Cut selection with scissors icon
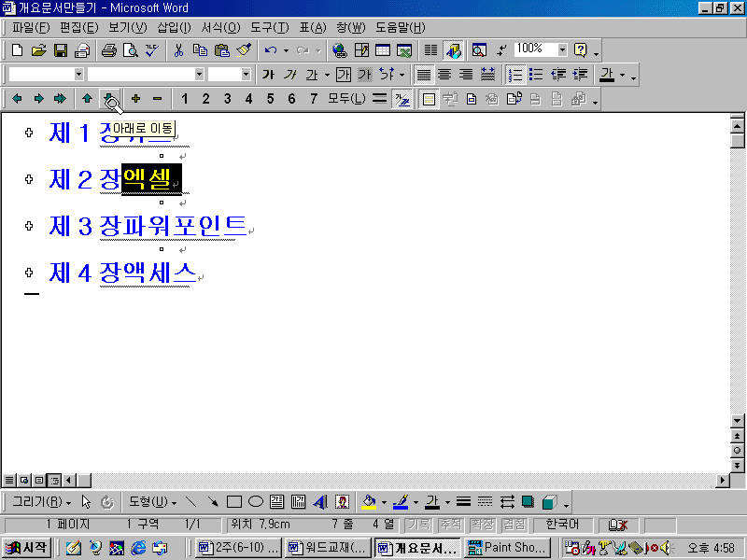Screen dimensions: 747x560 179,50
